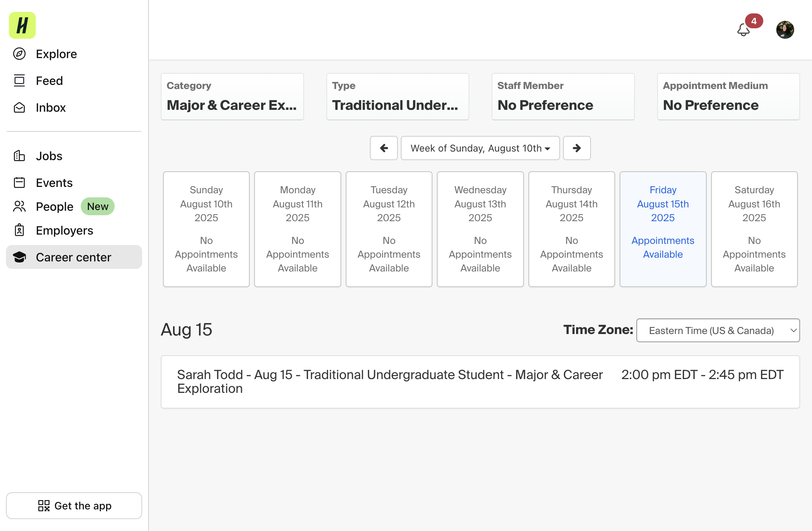Open the user profile avatar
This screenshot has width=812, height=531.
point(785,30)
